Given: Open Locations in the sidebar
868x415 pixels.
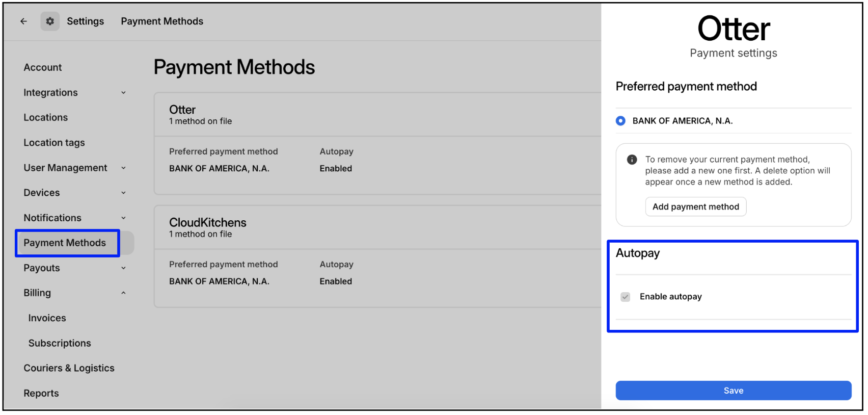Looking at the screenshot, I should [x=46, y=117].
